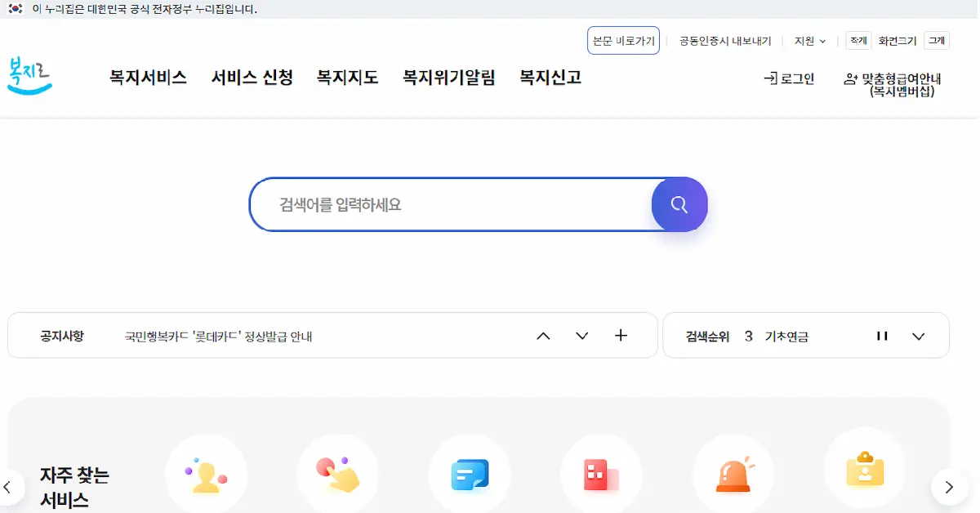The height and width of the screenshot is (513, 980).
Task: Show next notice with down chevron
Action: [x=582, y=336]
